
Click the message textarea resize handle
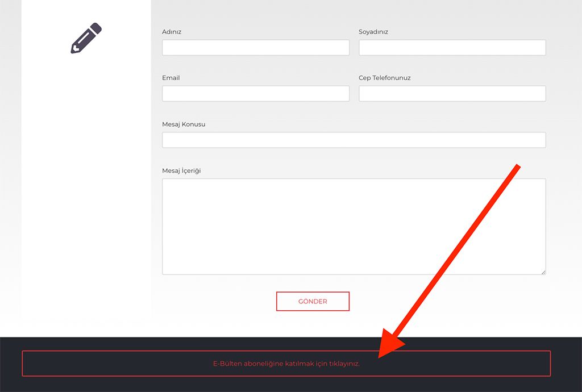(x=543, y=272)
